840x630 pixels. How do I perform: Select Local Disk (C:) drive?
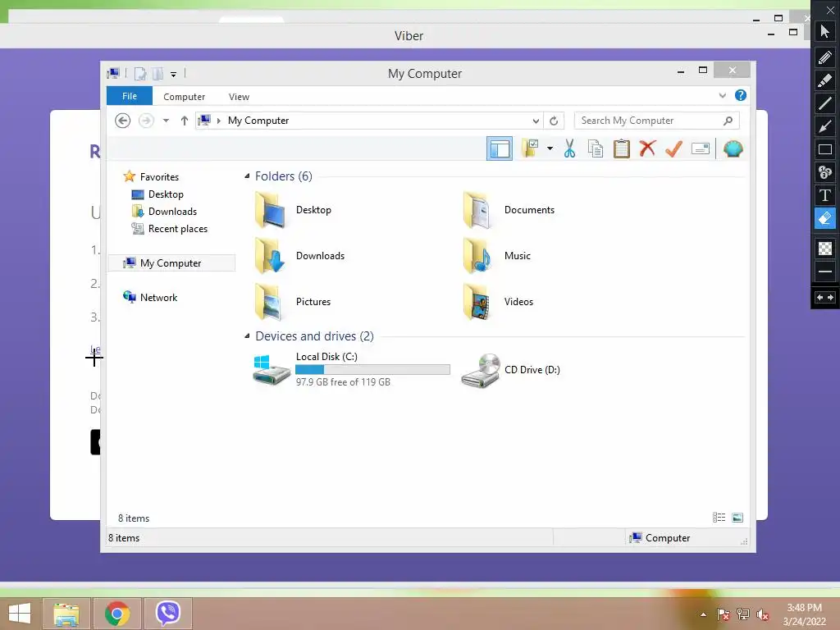click(x=351, y=369)
